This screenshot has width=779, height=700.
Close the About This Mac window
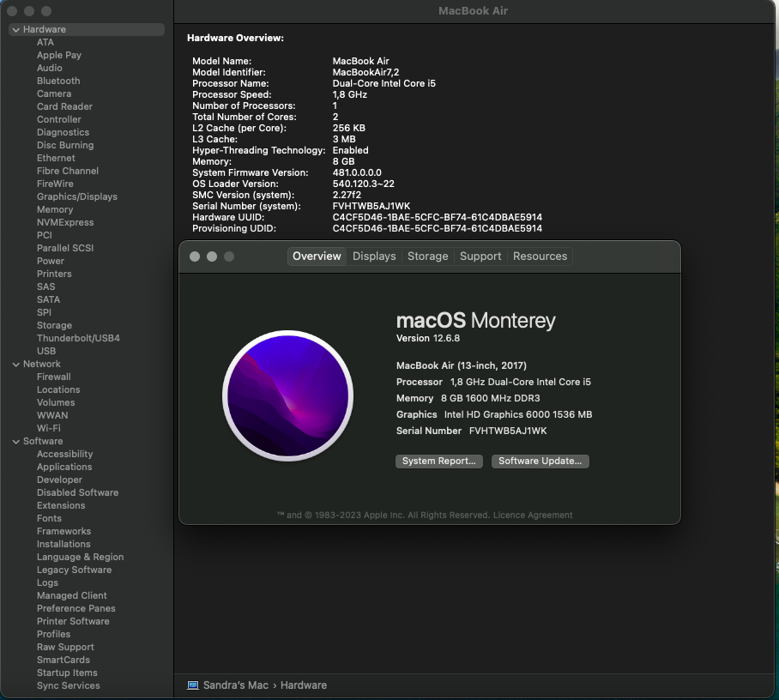(195, 256)
